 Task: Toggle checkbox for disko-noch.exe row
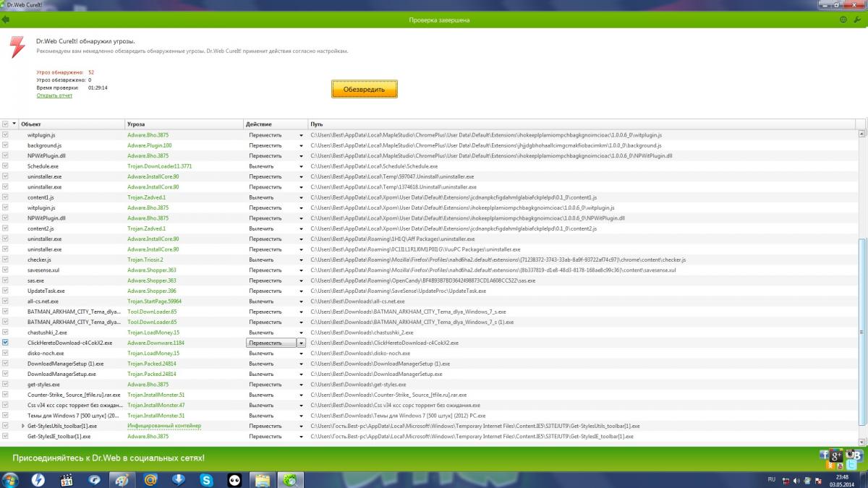pos(5,353)
